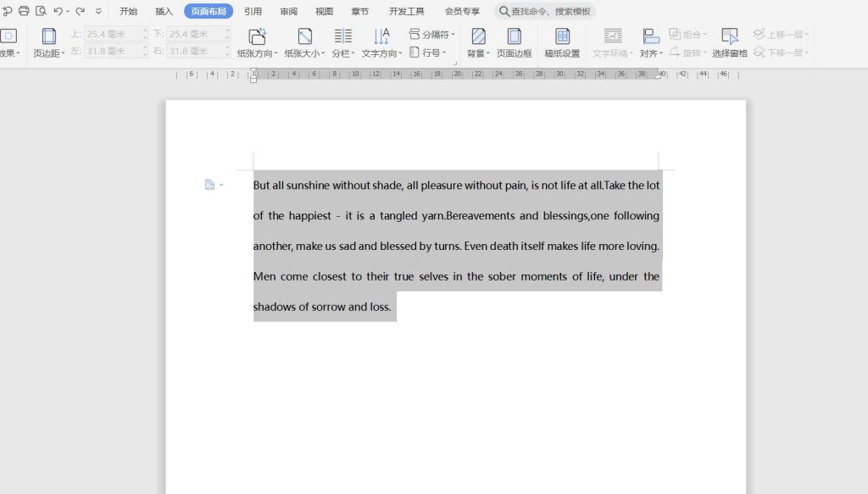This screenshot has width=868, height=494.
Task: Open the 审阅 review tab
Action: 289,12
